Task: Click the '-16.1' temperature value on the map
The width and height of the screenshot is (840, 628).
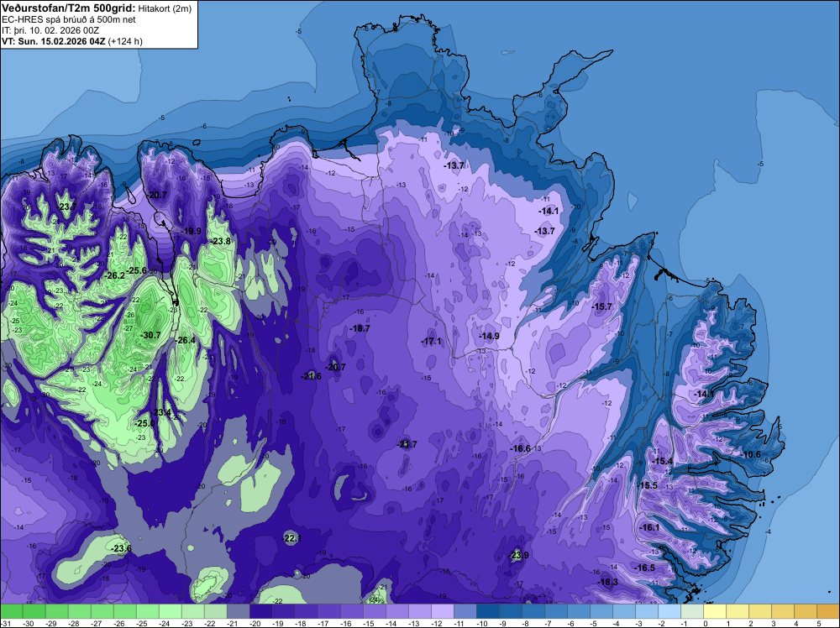Action: (650, 527)
